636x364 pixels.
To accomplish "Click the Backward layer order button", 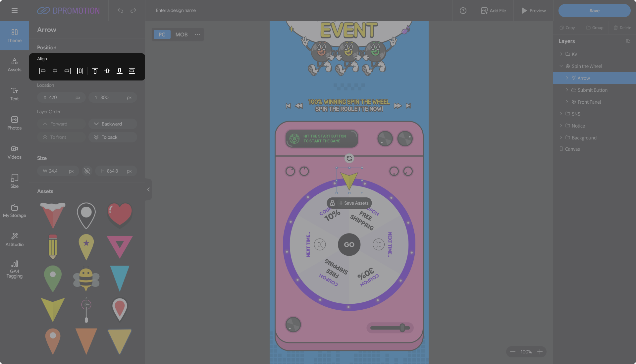I will tap(113, 124).
